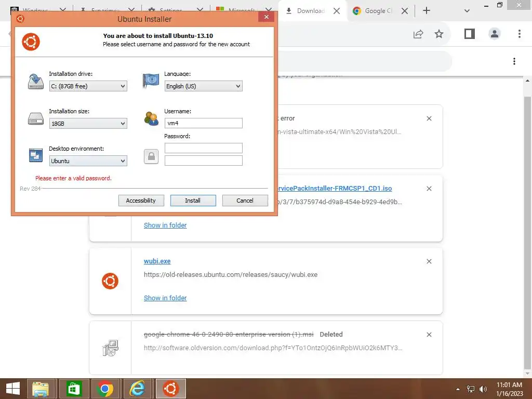Viewport: 532px width, 399px height.
Task: Click the Ubuntu installer taskbar icon
Action: 170,389
